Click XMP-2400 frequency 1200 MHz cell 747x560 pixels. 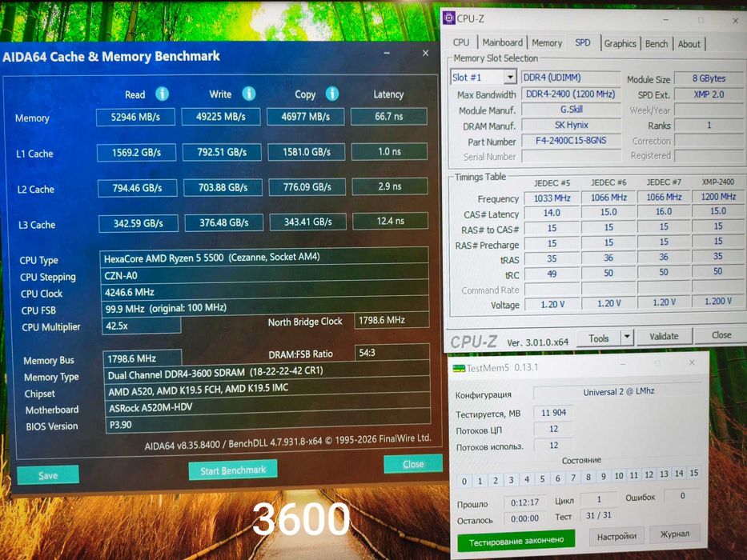[718, 196]
